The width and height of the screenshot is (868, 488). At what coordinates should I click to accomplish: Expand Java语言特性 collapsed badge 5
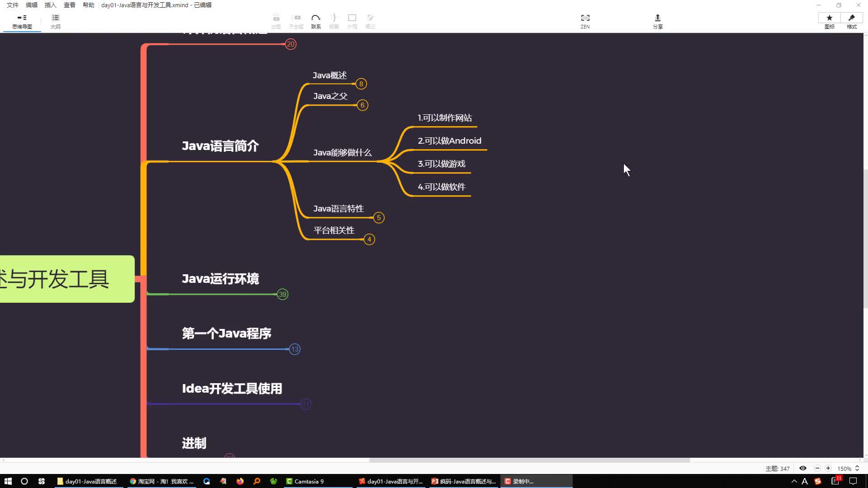[x=379, y=218]
